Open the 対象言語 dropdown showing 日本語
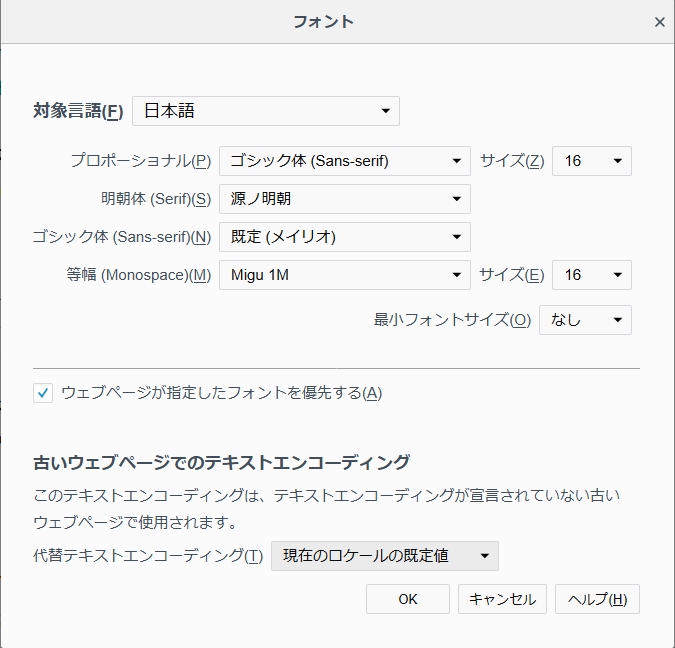This screenshot has height=648, width=675. pyautogui.click(x=266, y=111)
